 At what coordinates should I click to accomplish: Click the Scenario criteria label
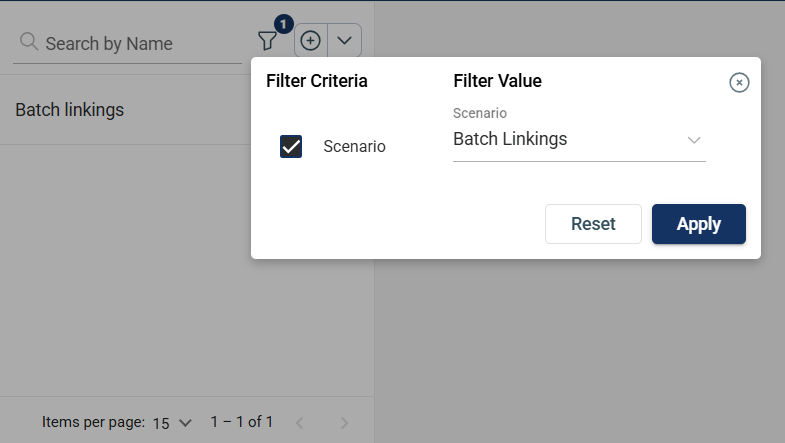pyautogui.click(x=354, y=147)
